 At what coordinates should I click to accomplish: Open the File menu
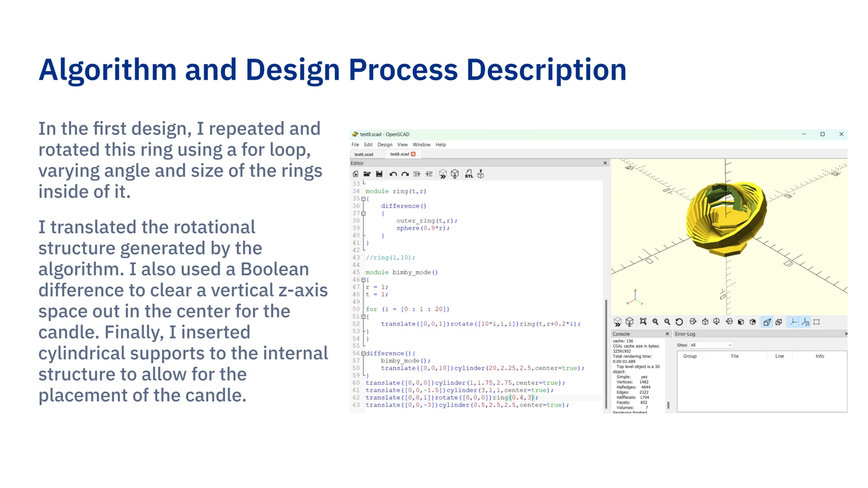coord(355,145)
